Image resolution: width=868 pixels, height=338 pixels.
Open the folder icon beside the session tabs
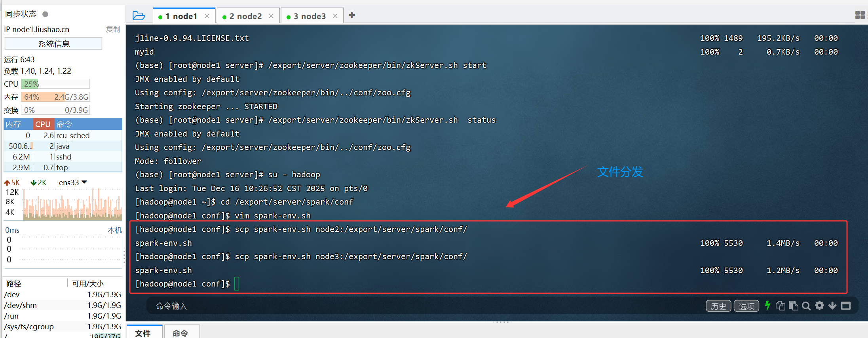tap(139, 15)
